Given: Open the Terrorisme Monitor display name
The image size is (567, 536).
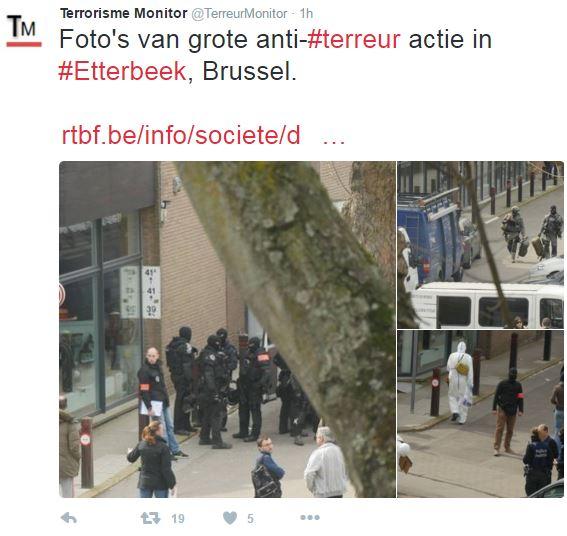Looking at the screenshot, I should pos(124,13).
